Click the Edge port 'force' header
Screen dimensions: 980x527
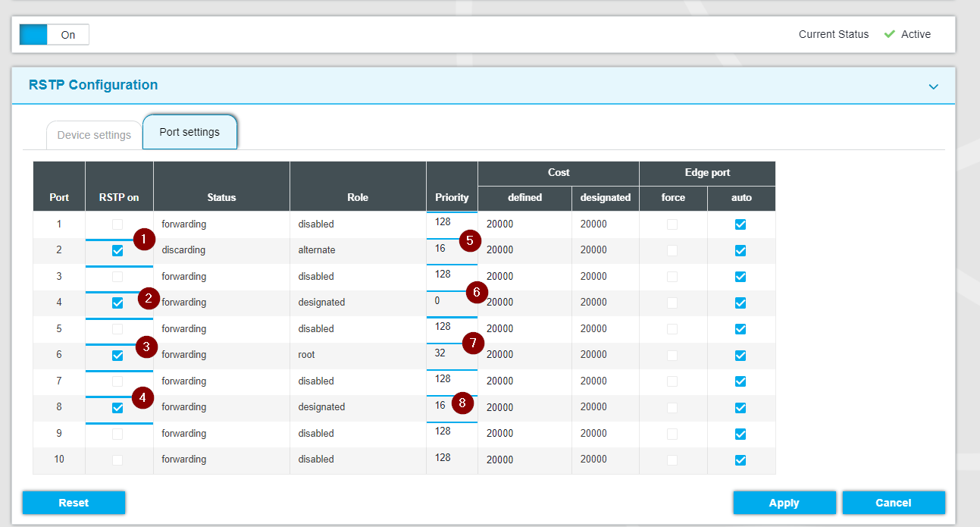click(673, 197)
